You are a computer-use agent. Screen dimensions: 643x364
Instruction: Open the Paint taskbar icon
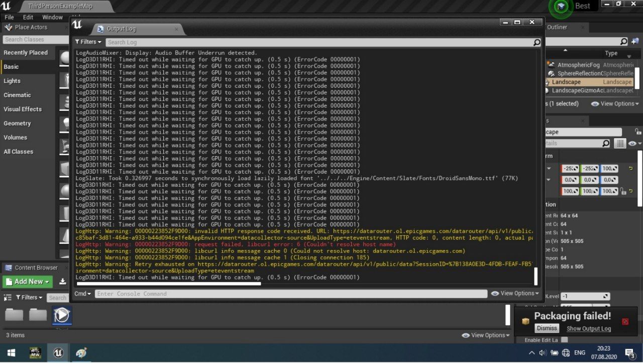pos(81,353)
